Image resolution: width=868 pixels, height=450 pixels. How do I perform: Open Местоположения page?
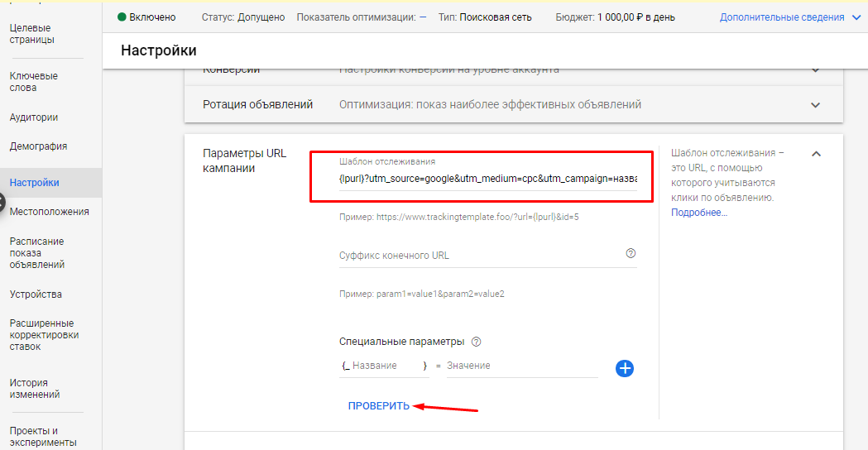point(49,212)
